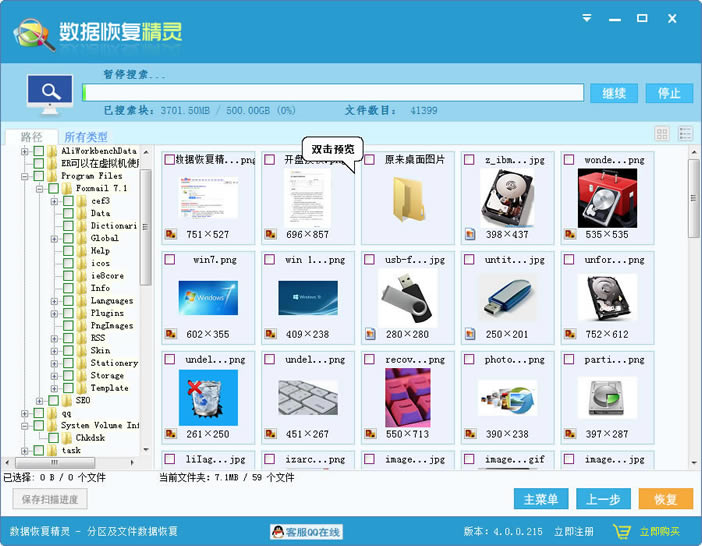Expand the Global tree node

pos(54,239)
